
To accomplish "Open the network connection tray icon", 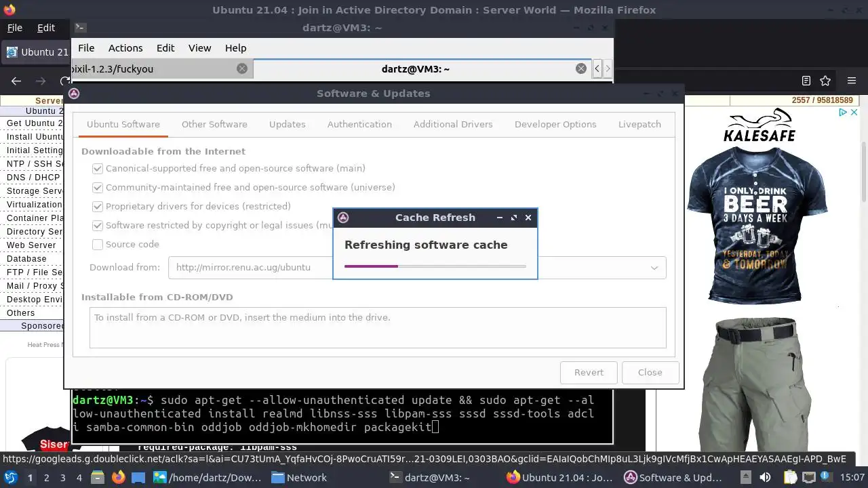I will [x=809, y=478].
